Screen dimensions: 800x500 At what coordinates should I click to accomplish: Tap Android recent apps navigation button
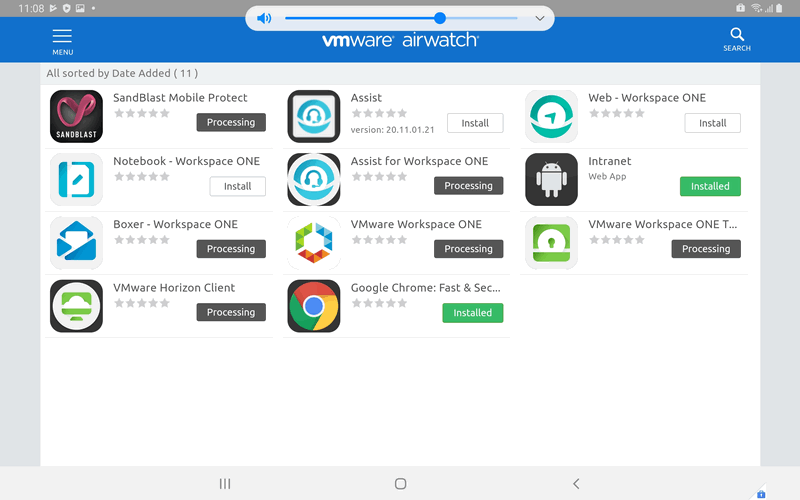pyautogui.click(x=225, y=483)
